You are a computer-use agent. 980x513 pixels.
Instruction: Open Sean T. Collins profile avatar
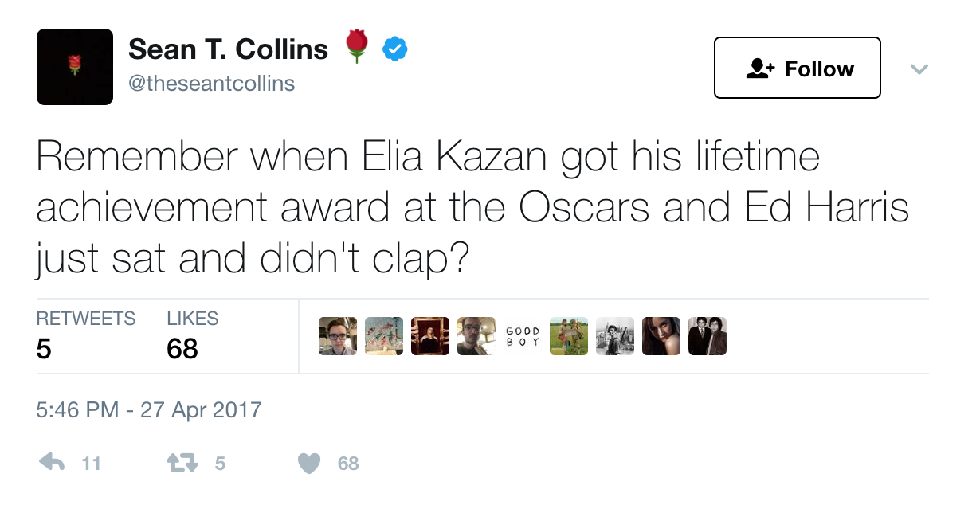click(x=75, y=67)
